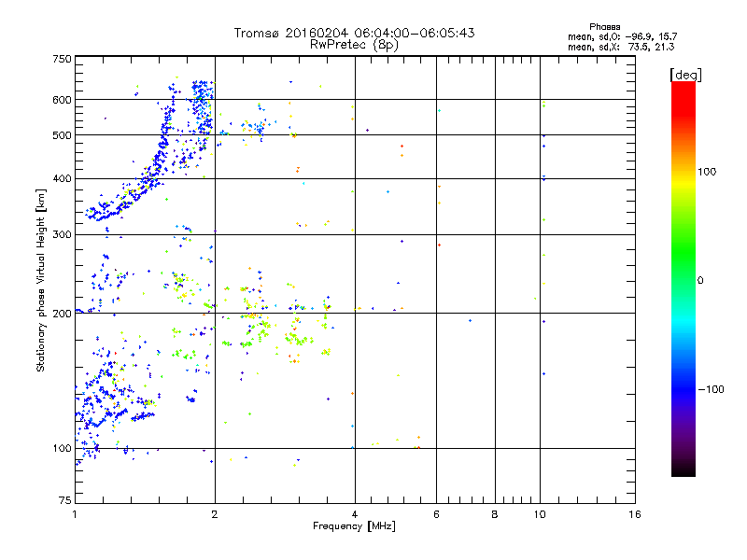Click the y-axis label '200'
This screenshot has height=560, width=747.
coord(62,314)
